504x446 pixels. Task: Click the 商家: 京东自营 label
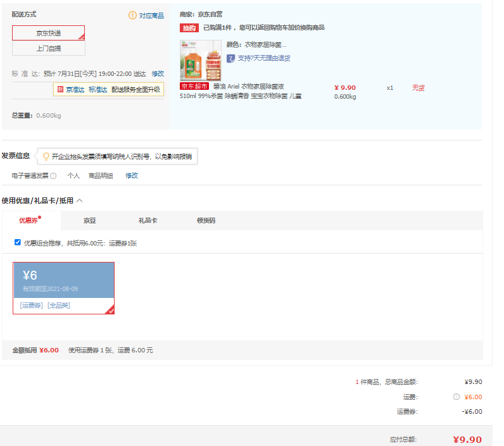pyautogui.click(x=201, y=15)
